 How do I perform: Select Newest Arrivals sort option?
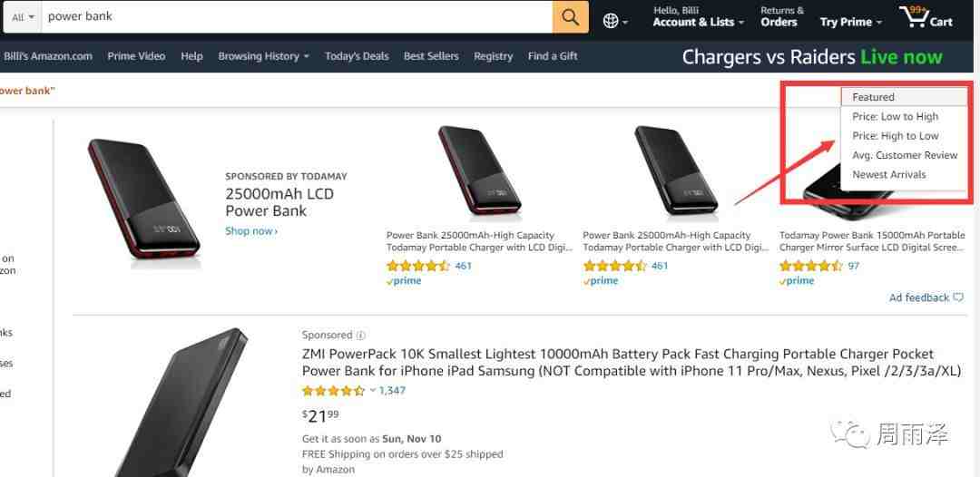pyautogui.click(x=888, y=174)
